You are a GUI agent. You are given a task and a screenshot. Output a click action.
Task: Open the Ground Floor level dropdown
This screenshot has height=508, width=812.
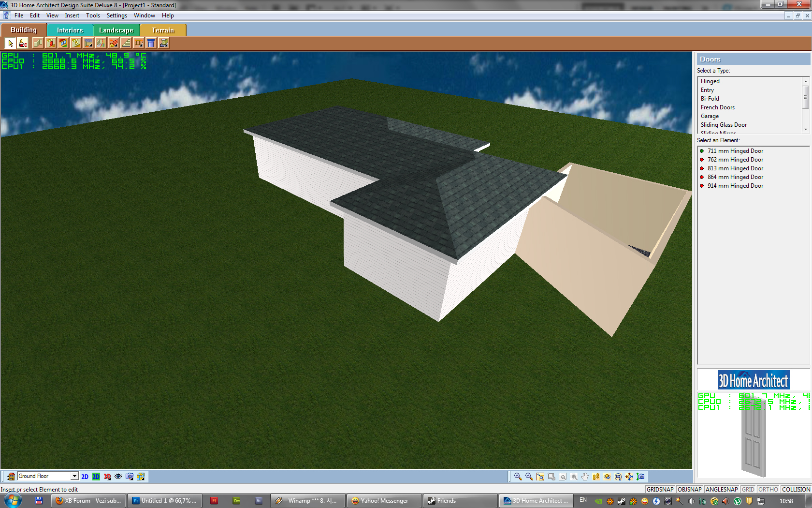(x=74, y=476)
